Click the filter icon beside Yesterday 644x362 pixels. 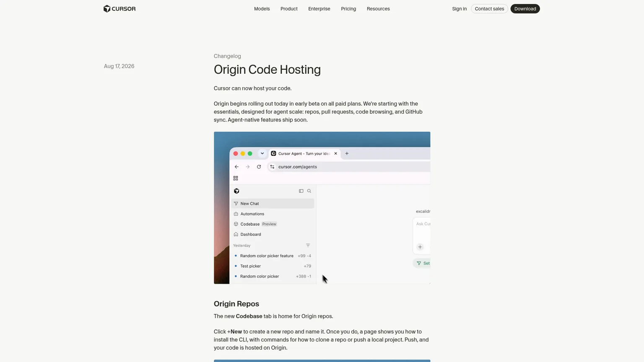308,246
